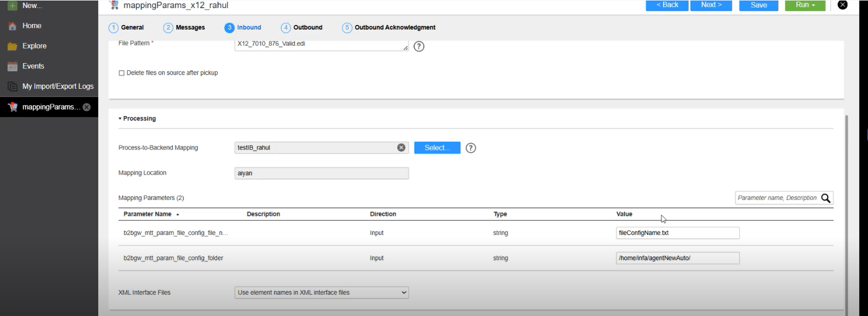Select the mappingParams sidebar tab icon
Screen dimensions: 868x316
click(12, 107)
